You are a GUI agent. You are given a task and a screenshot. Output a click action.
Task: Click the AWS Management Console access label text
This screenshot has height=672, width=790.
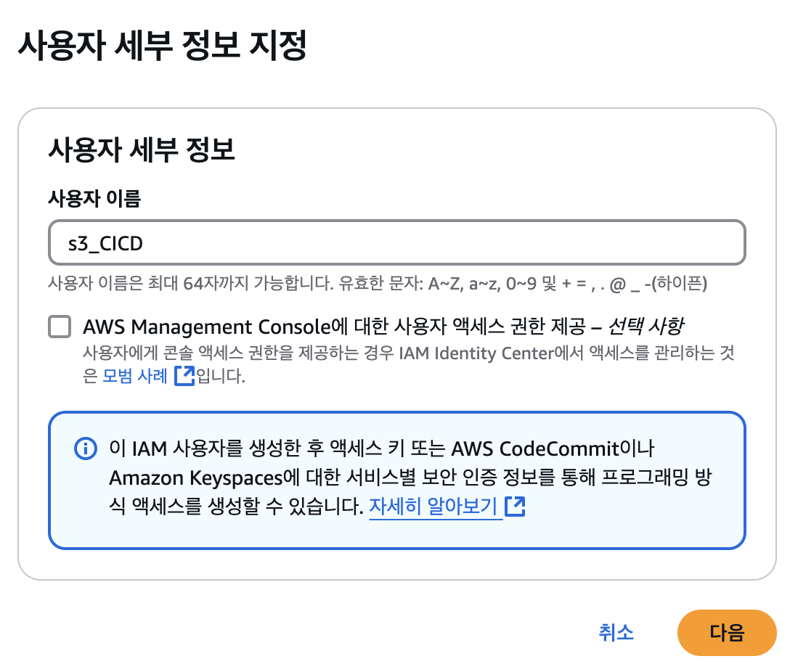tap(334, 327)
